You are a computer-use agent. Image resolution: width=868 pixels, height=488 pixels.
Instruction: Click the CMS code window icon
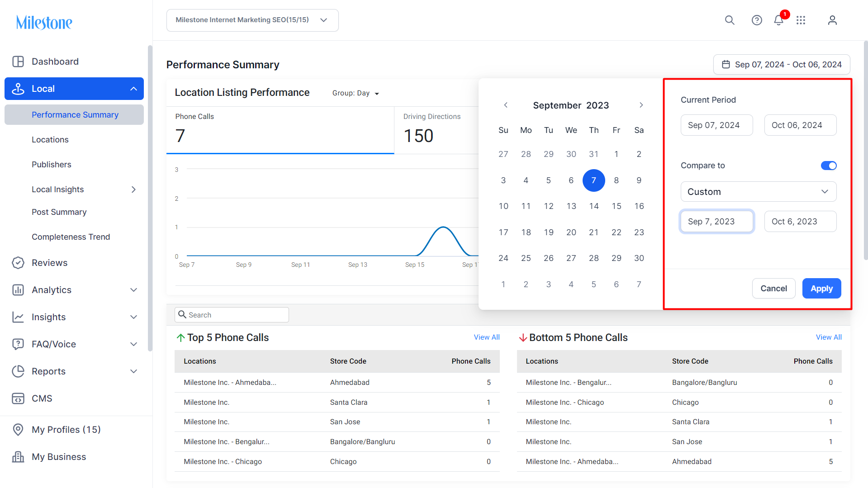(18, 398)
